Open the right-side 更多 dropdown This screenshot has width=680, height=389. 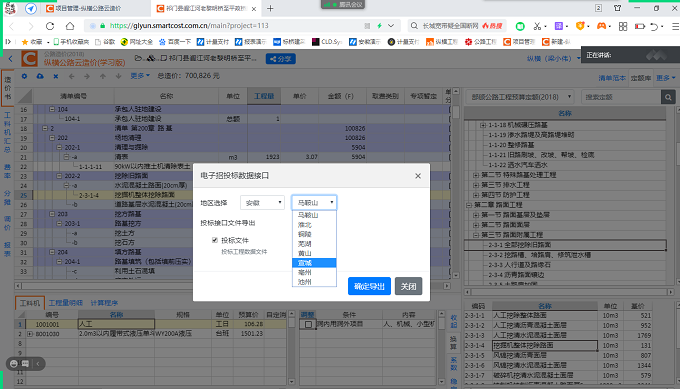coord(665,78)
